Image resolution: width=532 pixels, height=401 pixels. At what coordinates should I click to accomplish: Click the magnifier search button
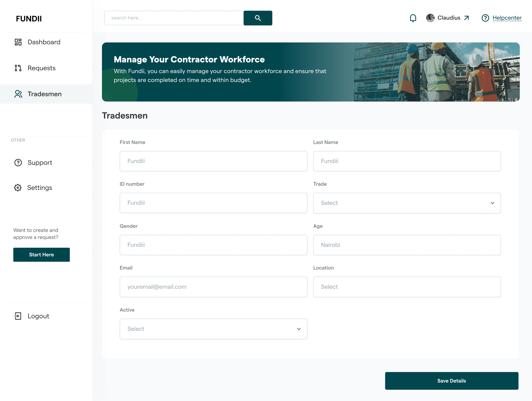[x=258, y=18]
